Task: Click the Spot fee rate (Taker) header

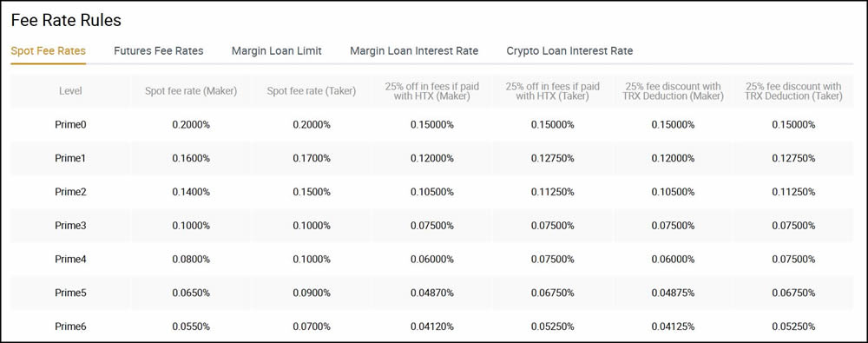Action: click(312, 91)
